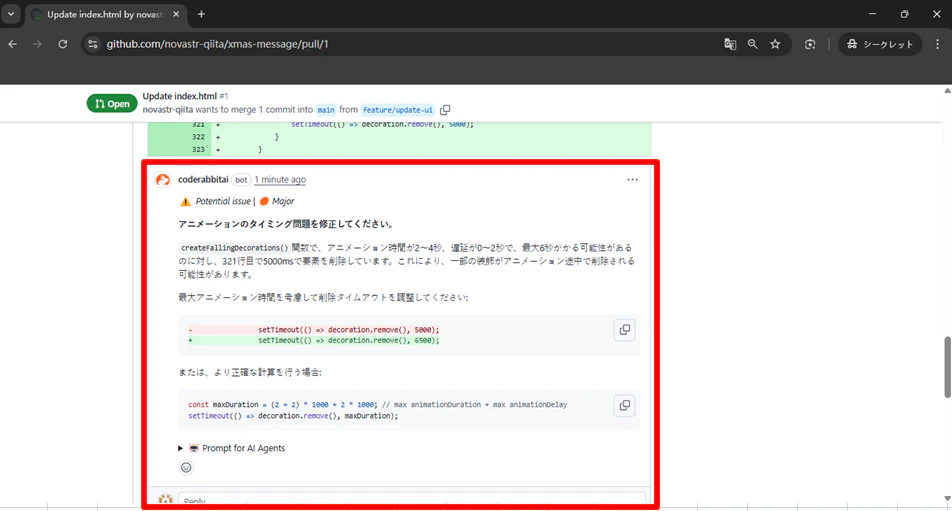Image resolution: width=952 pixels, height=511 pixels.
Task: Restore down the browser window
Action: click(x=905, y=14)
